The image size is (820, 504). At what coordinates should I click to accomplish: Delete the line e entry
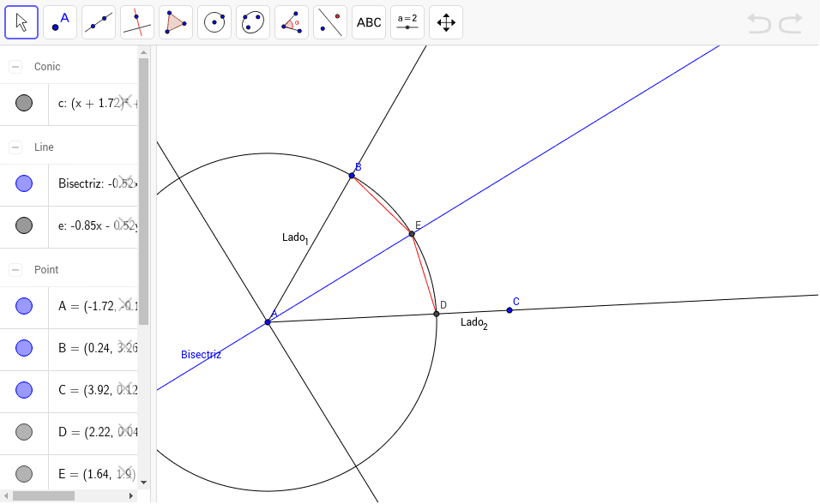click(x=125, y=223)
